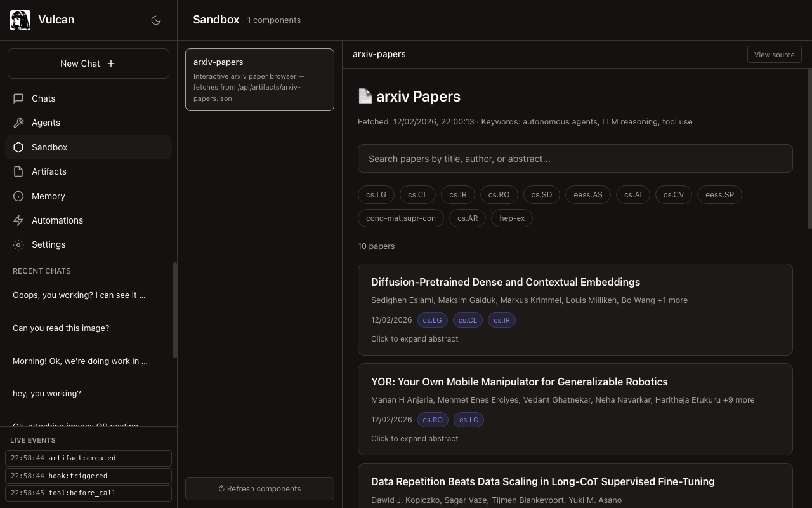Click the Sandbox hexagon icon
The image size is (812, 508).
(18, 147)
